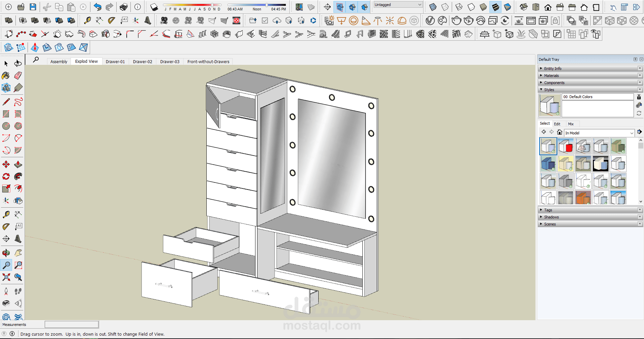This screenshot has width=644, height=339.
Task: Open the In Model styles dropdown
Action: (599, 133)
